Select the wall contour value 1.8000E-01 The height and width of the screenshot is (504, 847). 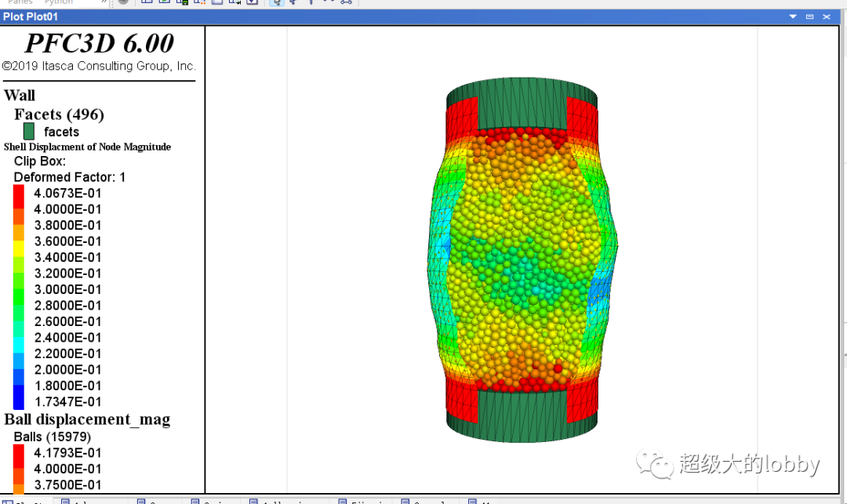(x=67, y=386)
